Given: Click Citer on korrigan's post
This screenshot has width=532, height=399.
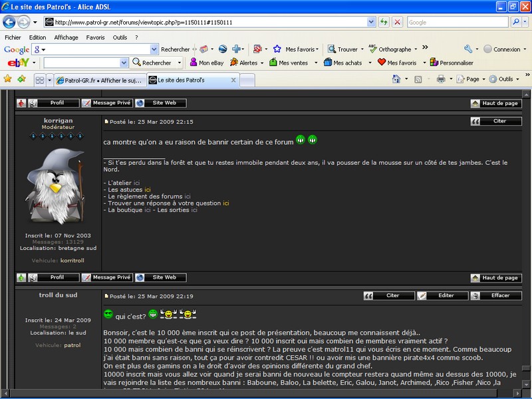Looking at the screenshot, I should tap(496, 121).
